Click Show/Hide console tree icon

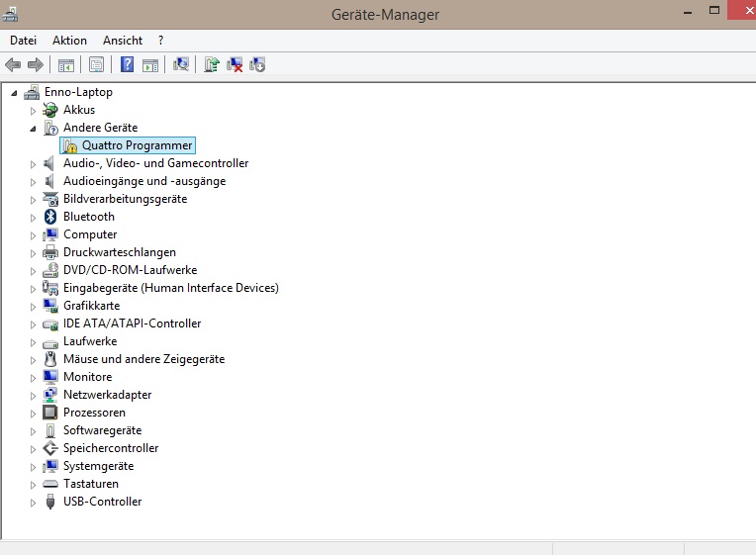click(65, 65)
